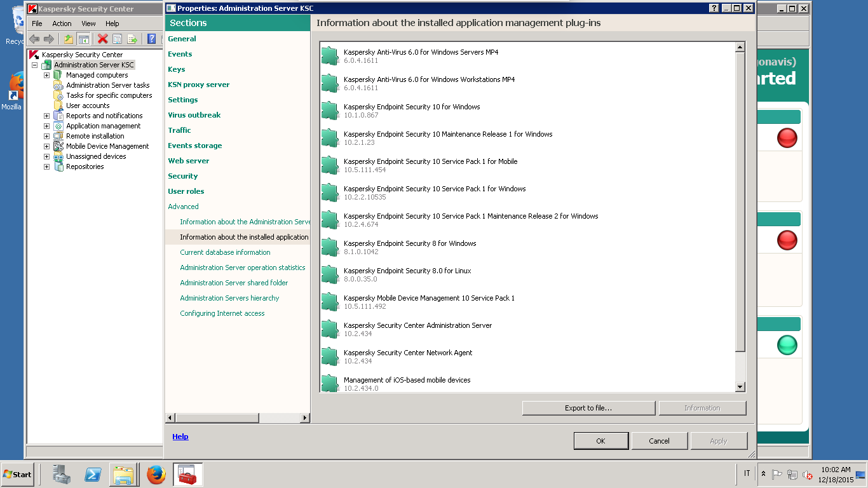Toggle the Show/Hide Console Tree toolbar icon

pyautogui.click(x=83, y=39)
